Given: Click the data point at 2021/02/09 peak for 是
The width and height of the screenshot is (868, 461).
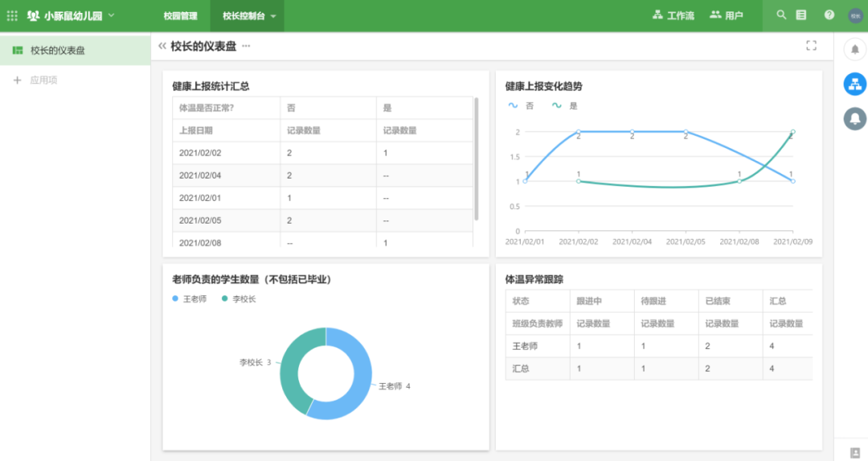Looking at the screenshot, I should [792, 132].
